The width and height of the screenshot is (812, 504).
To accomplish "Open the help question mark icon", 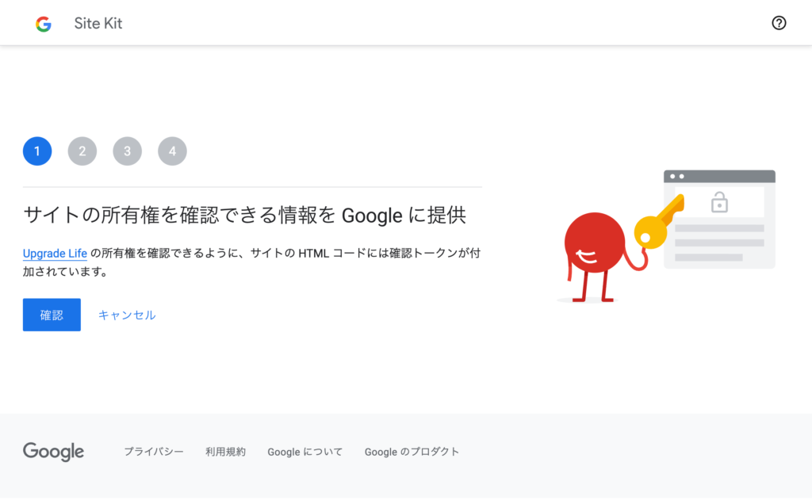I will tap(779, 23).
